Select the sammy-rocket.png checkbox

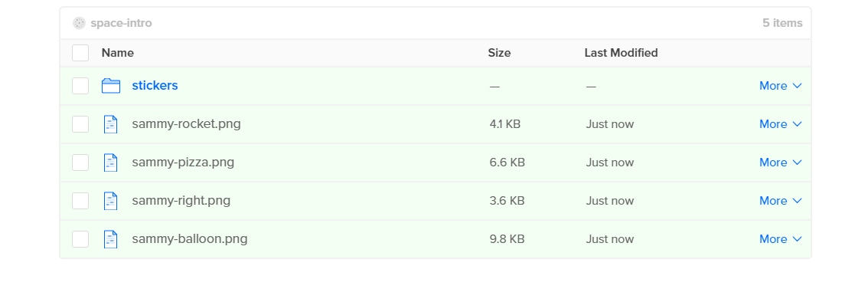pos(80,124)
